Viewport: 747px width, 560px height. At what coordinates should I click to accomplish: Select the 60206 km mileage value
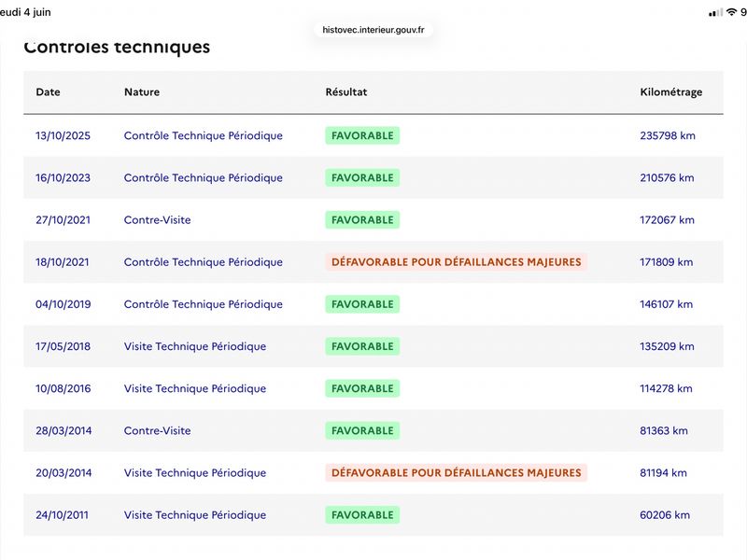pos(665,515)
